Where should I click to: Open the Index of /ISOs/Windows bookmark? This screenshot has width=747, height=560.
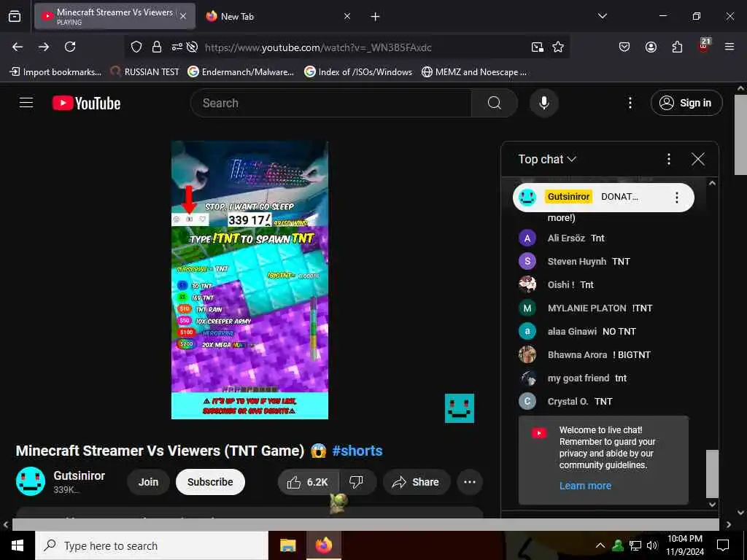point(358,72)
